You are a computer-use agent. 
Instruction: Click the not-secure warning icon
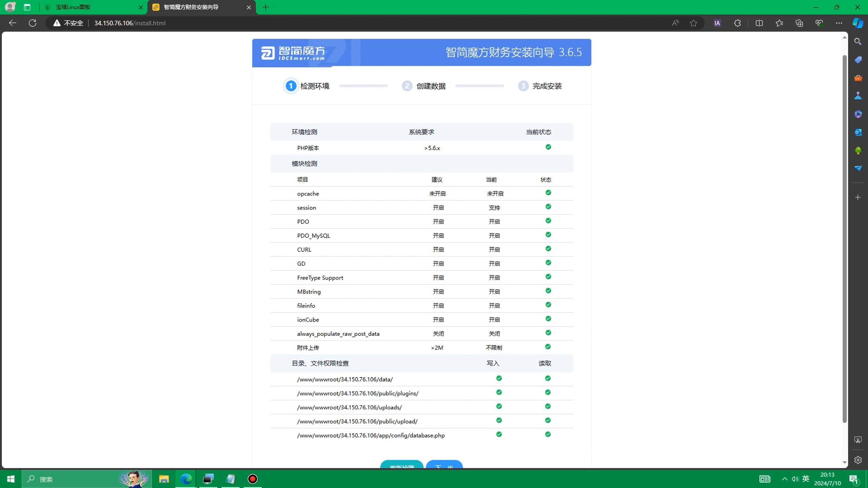(x=57, y=23)
